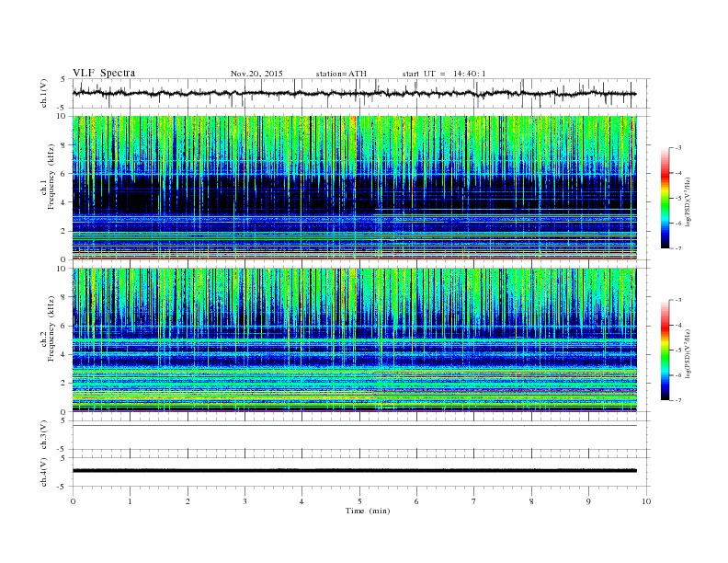Click the ch.2 spectrogram color scale bar
This screenshot has width=728, height=563.
pyautogui.click(x=665, y=350)
